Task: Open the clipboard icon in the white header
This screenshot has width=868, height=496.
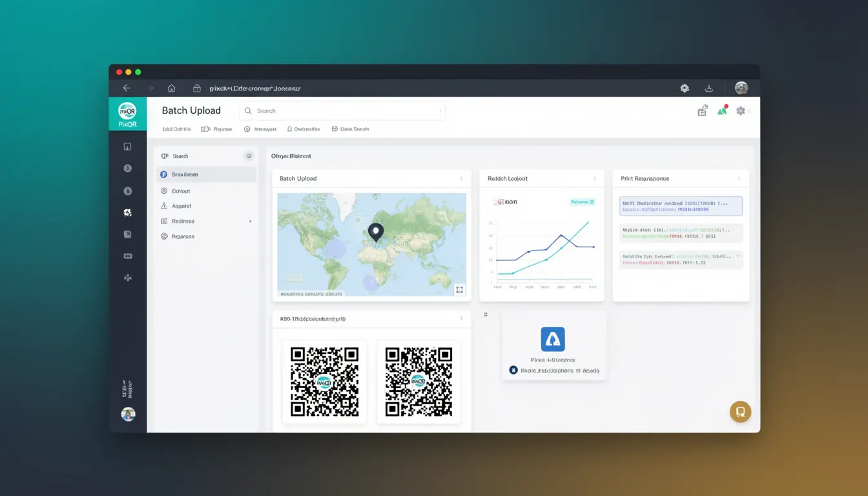Action: coord(703,111)
